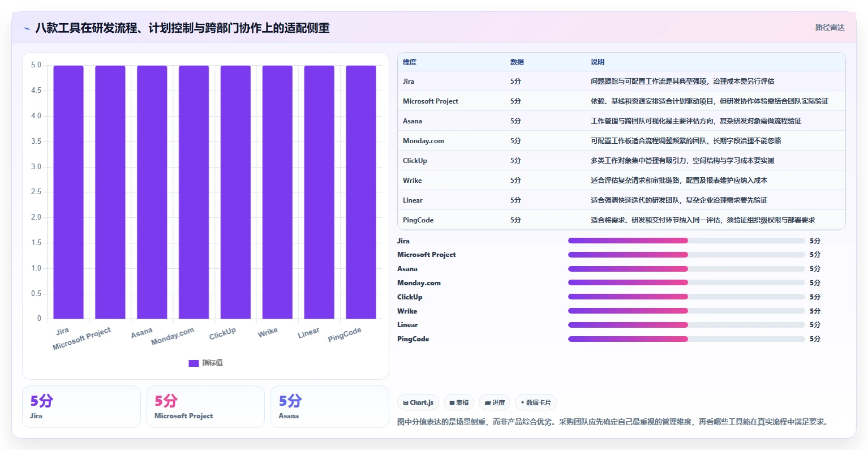This screenshot has width=868, height=450.
Task: Click the description starting 多类工作对象集中管理
Action: (x=682, y=161)
